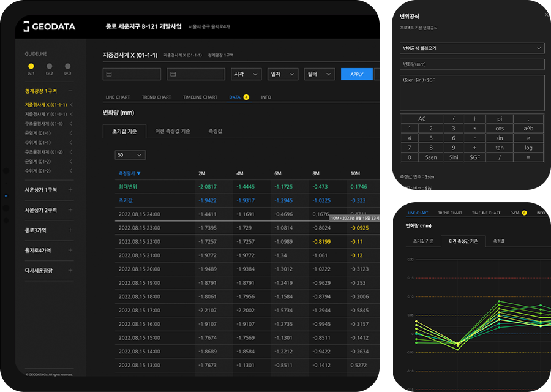Click the log key on the formula keypad
This screenshot has height=392, width=551.
coord(528,148)
